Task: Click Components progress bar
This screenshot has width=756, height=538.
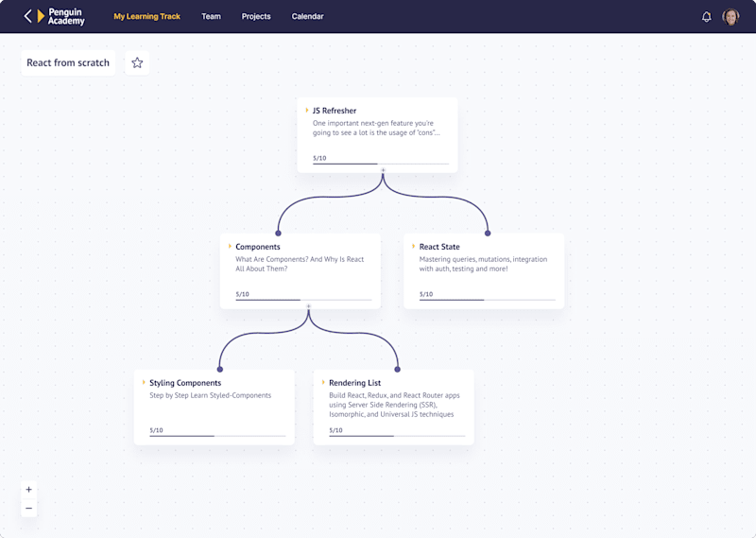Action: click(x=303, y=300)
